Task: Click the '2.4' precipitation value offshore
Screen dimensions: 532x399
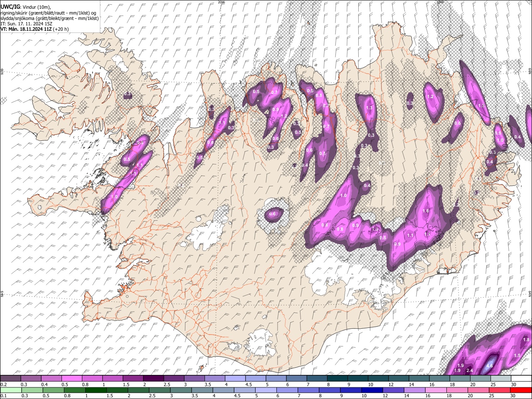Action: [470, 370]
